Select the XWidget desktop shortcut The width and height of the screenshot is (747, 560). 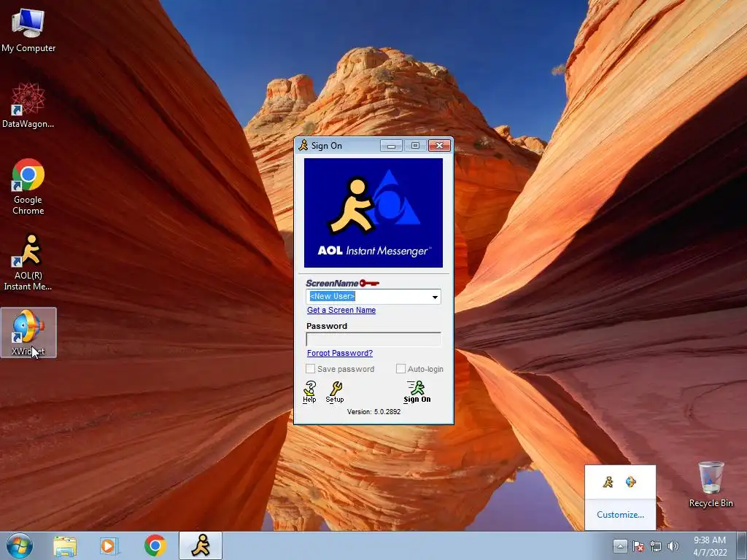(x=28, y=332)
